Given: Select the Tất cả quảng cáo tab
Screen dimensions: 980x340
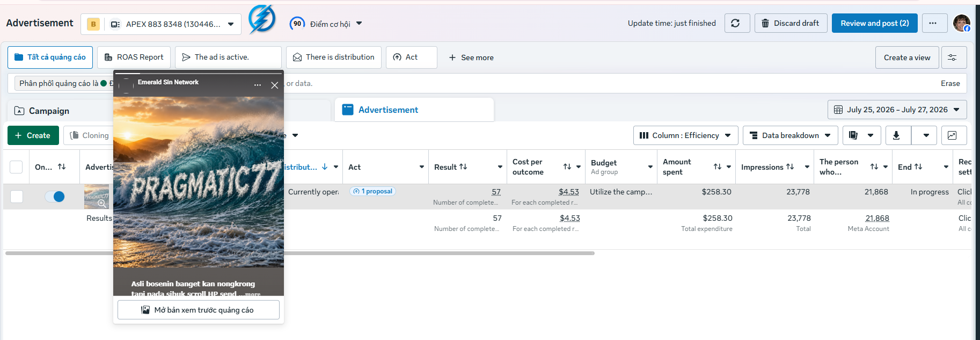Looking at the screenshot, I should [50, 57].
